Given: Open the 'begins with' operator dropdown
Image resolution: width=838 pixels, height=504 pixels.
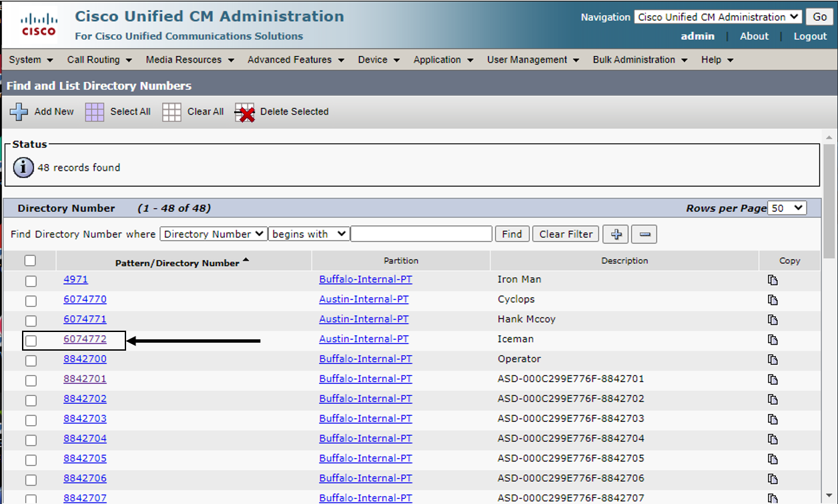Looking at the screenshot, I should pyautogui.click(x=309, y=234).
